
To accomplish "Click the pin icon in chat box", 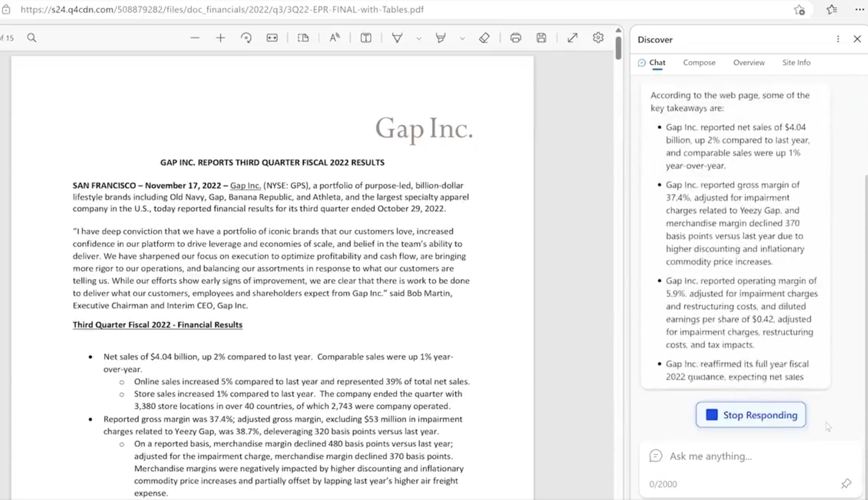I will (x=846, y=484).
